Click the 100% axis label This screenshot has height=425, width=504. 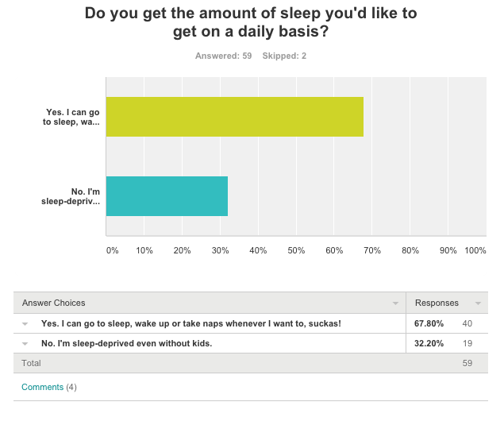475,250
